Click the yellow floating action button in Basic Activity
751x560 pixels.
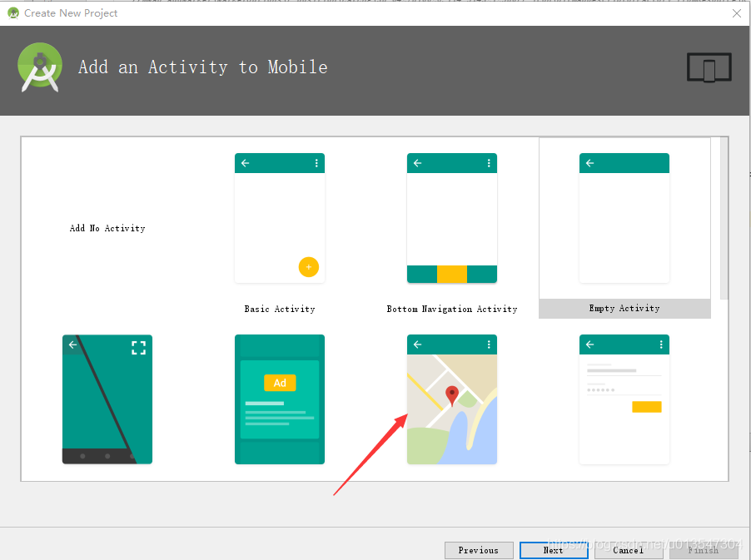308,267
